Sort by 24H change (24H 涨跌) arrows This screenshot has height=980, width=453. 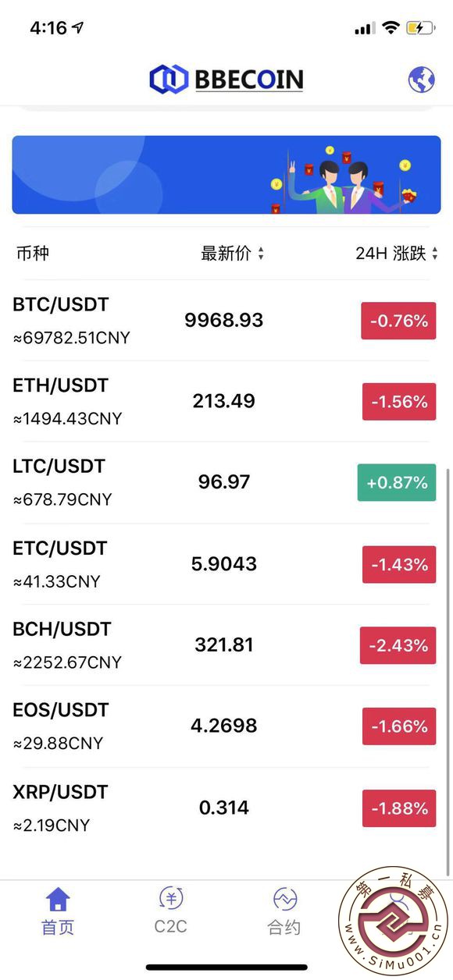(434, 254)
